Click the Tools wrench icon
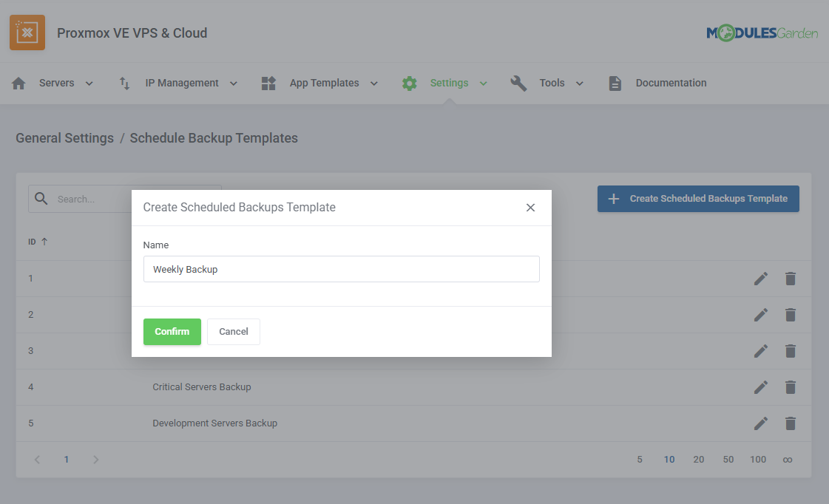Viewport: 829px width, 504px height. (518, 83)
